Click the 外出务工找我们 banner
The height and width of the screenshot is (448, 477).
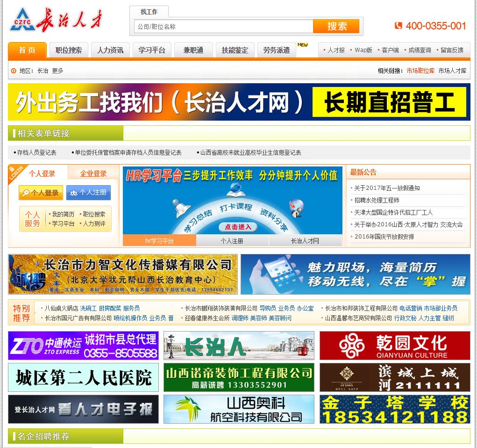tap(239, 102)
